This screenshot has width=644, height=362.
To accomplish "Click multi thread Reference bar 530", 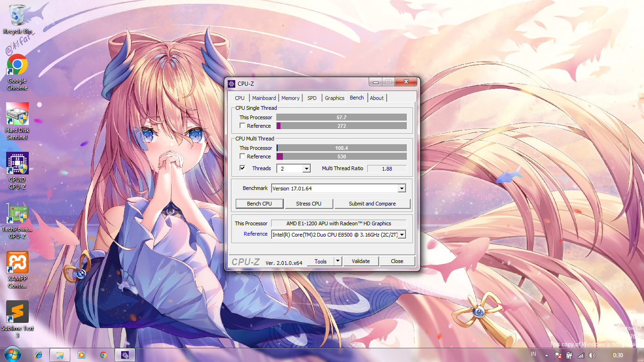I will click(341, 156).
